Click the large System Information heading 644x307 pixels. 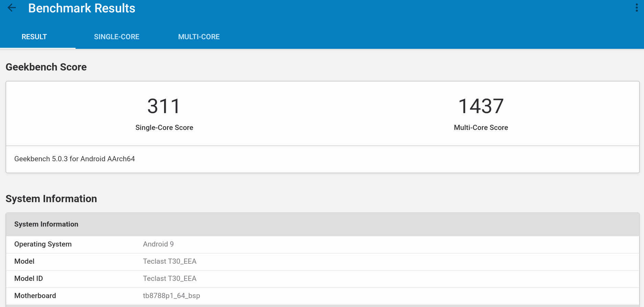(51, 199)
